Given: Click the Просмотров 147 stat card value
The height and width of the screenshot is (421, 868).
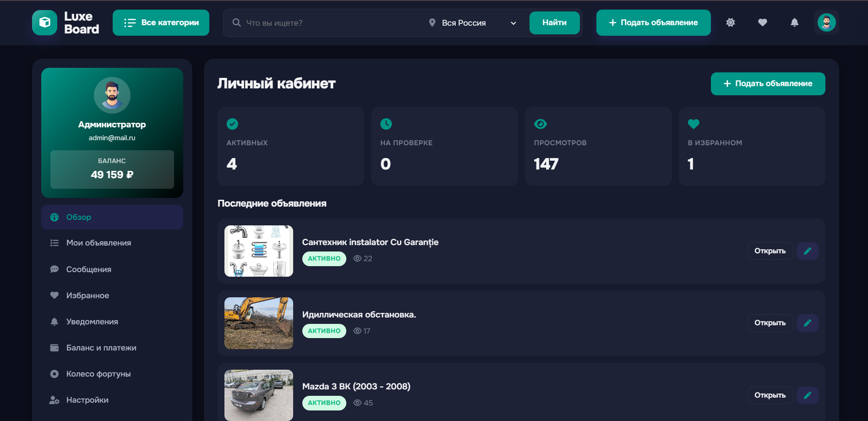Looking at the screenshot, I should tap(546, 164).
